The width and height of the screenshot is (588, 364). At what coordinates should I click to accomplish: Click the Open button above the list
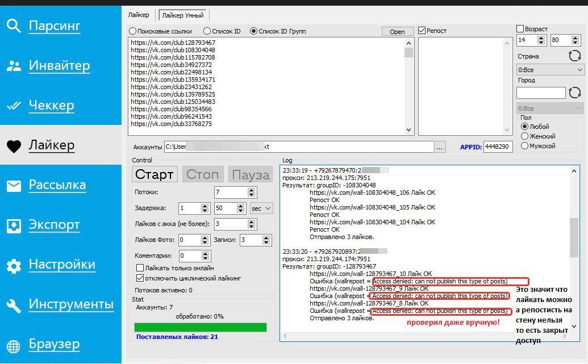(x=397, y=32)
